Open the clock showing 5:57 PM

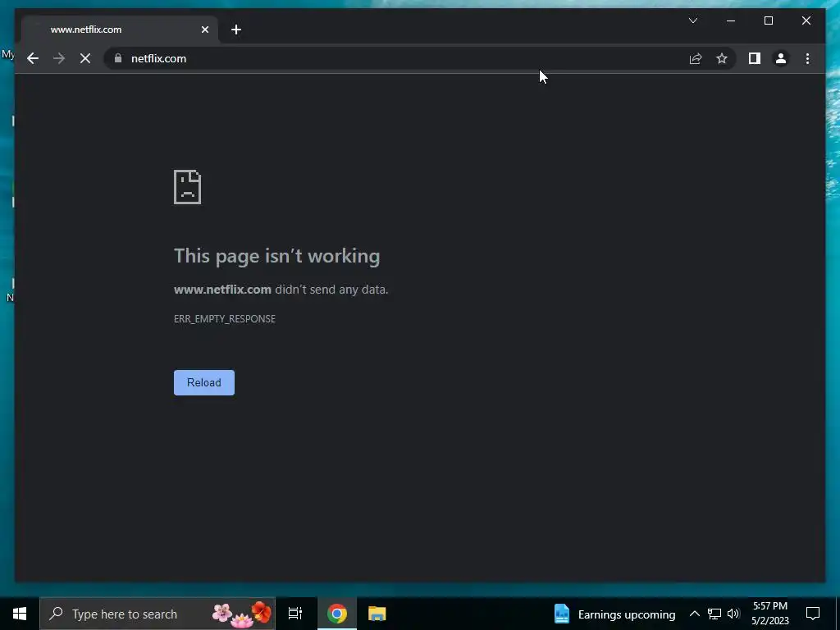[769, 614]
